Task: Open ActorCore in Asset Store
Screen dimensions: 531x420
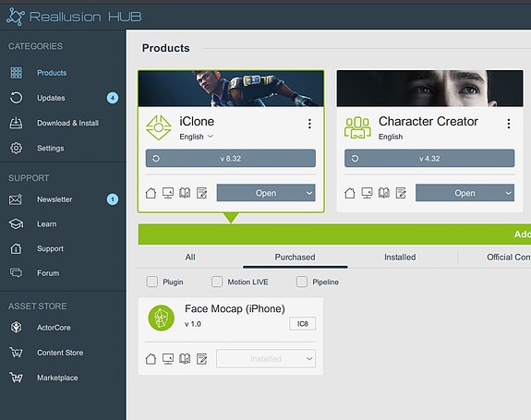Action: click(54, 328)
